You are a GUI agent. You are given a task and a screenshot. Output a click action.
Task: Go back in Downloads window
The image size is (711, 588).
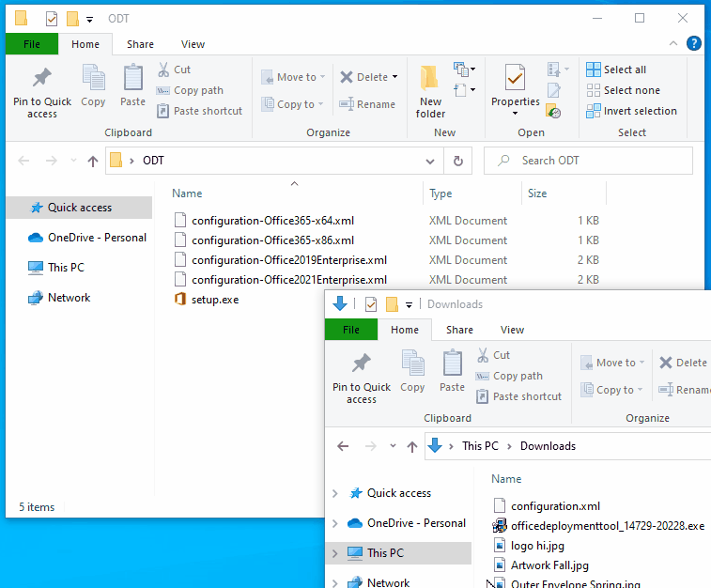(343, 446)
